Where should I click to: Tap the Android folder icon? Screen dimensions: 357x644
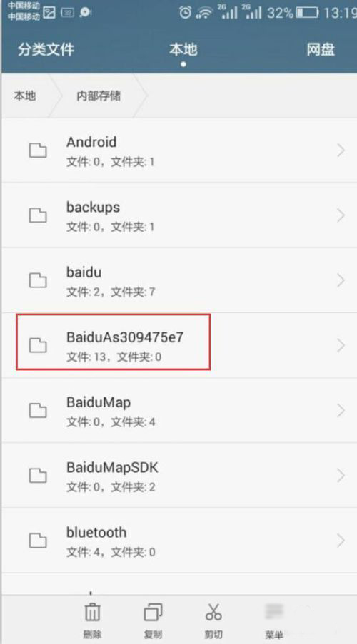coord(38,150)
